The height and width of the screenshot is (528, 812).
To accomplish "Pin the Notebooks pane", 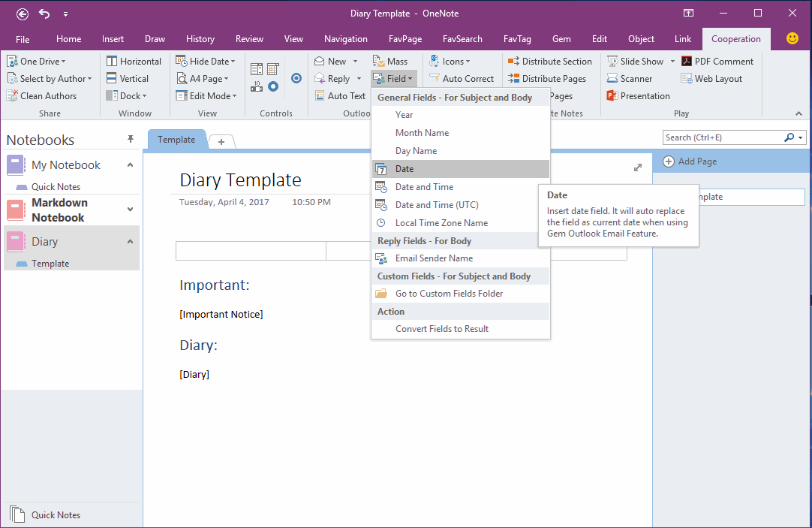I will click(131, 139).
